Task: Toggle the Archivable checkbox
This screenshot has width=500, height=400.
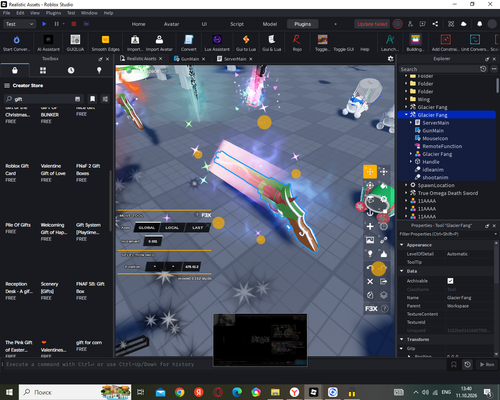Action: tap(450, 281)
